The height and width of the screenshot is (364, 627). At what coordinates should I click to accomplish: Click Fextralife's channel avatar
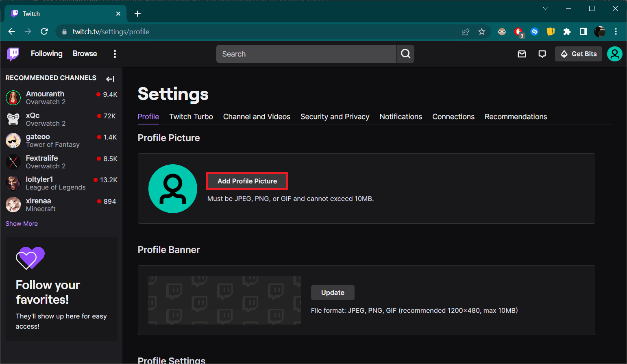(x=13, y=162)
